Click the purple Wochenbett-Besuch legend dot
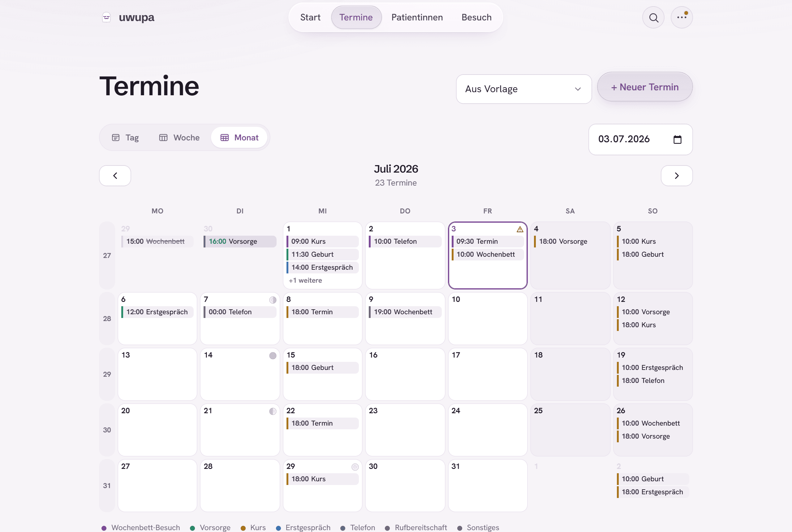This screenshot has width=792, height=532. click(104, 528)
